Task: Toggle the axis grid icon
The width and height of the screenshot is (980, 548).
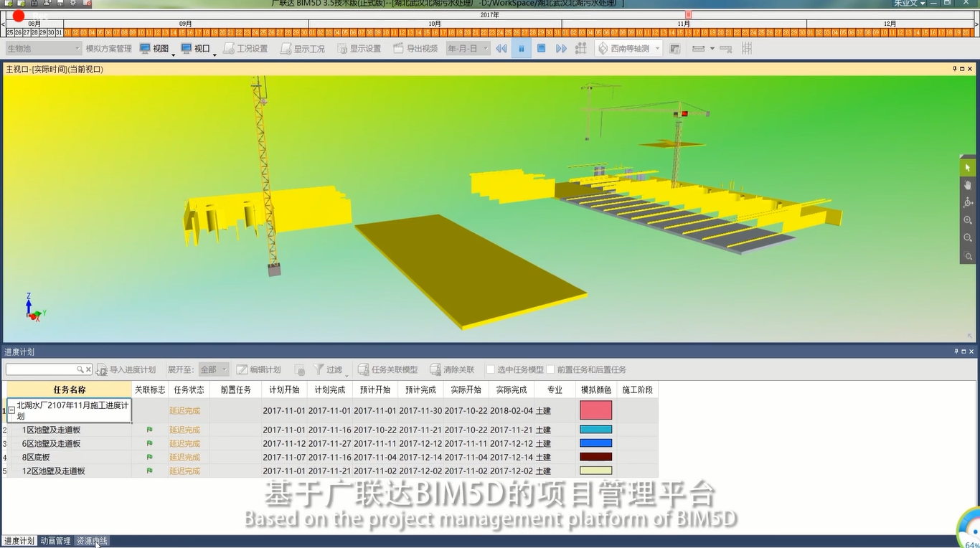Action: coord(747,48)
